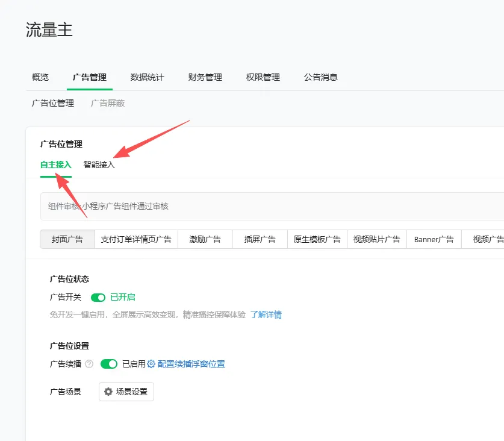Click the gear icon before 配置续播浮窗位置
Screen dimensions: 504x441
click(x=151, y=364)
